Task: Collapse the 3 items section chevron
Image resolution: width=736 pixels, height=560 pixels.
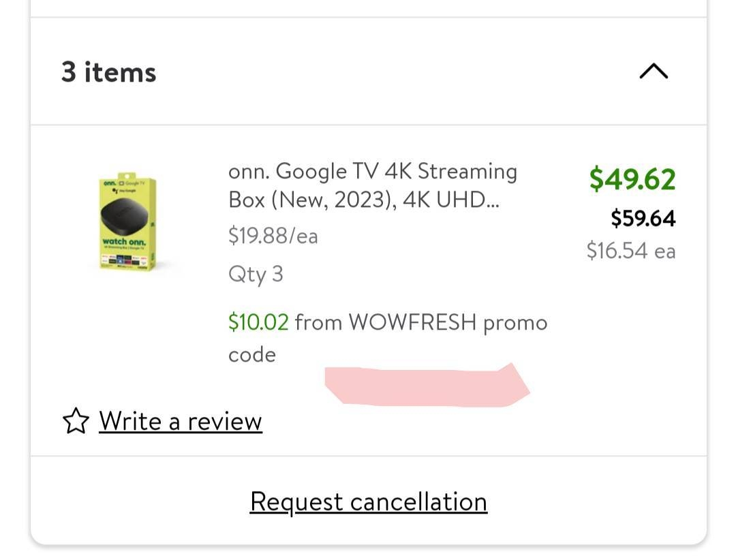Action: point(654,72)
